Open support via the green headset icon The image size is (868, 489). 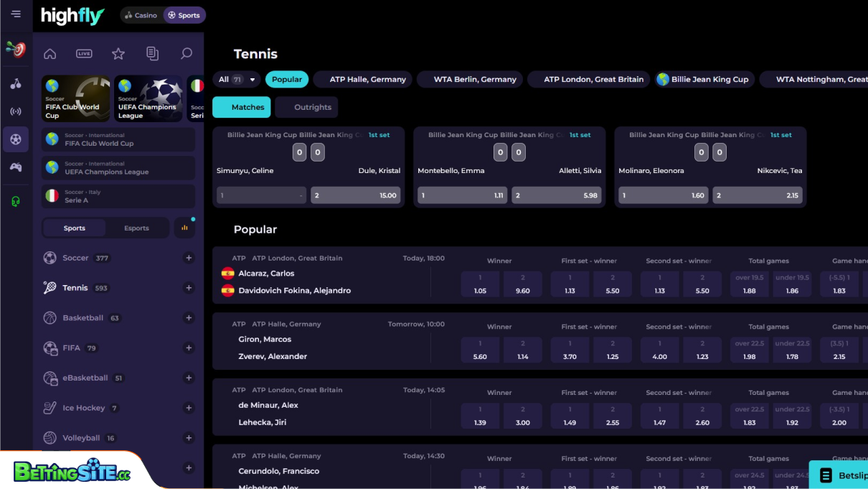point(15,201)
